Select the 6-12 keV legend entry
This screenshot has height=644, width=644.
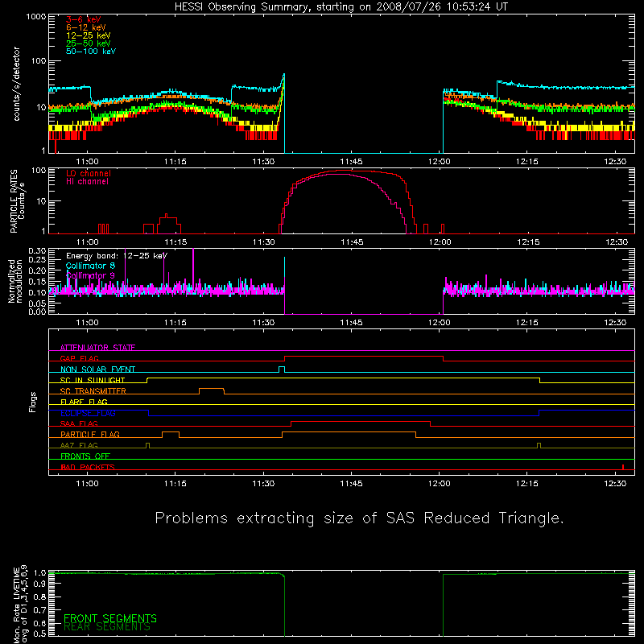click(85, 27)
